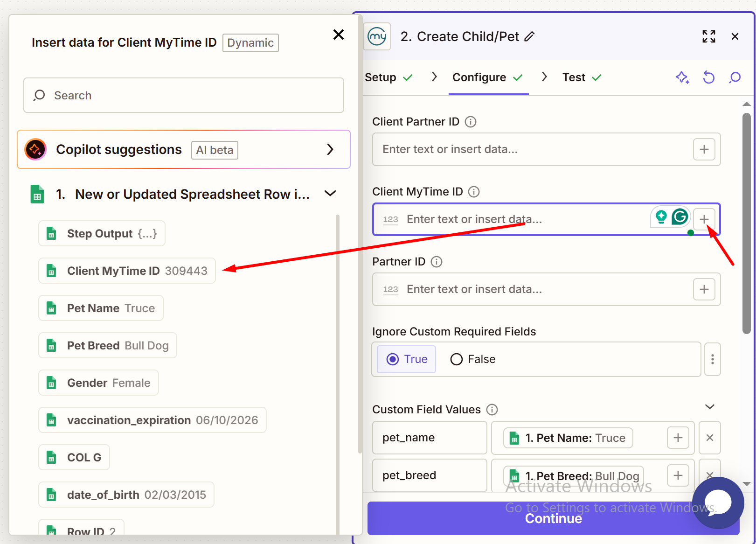Click the mapped Pet Name: Truce pill
The height and width of the screenshot is (544, 756).
point(568,438)
